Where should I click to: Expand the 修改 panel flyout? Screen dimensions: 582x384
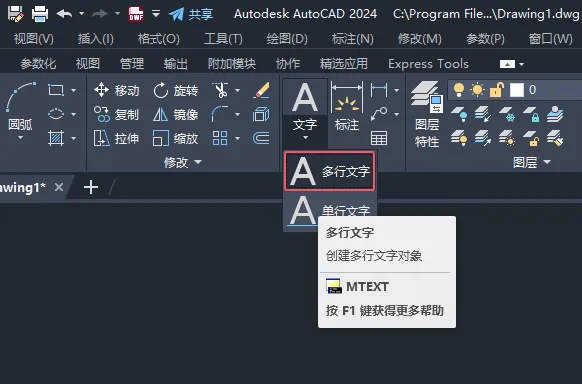(183, 162)
